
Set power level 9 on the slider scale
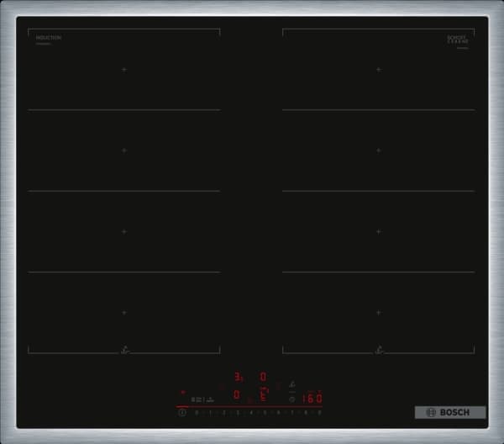point(319,413)
